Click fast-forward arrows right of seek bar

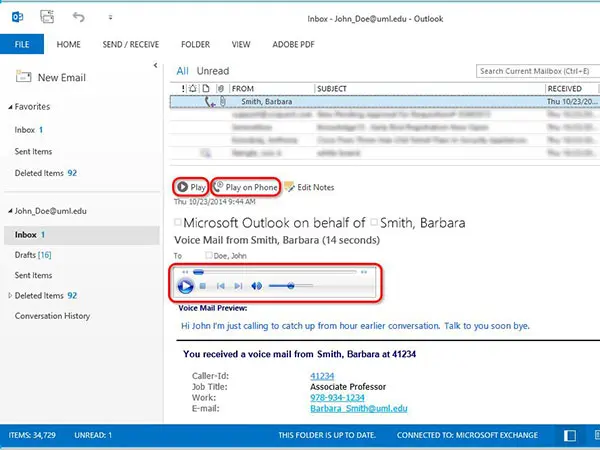coord(364,272)
